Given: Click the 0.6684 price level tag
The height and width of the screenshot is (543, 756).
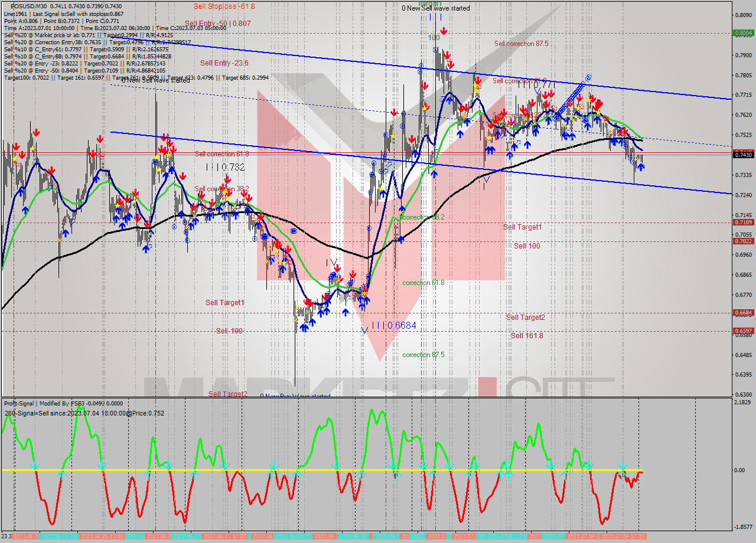Looking at the screenshot, I should [x=742, y=312].
